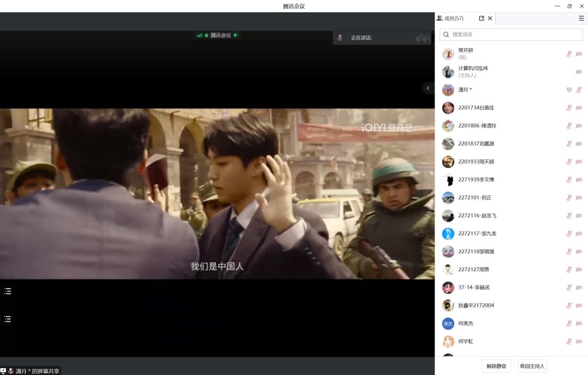
Task: Toggle the mic icon for 2272101-刘正
Action: 569,198
